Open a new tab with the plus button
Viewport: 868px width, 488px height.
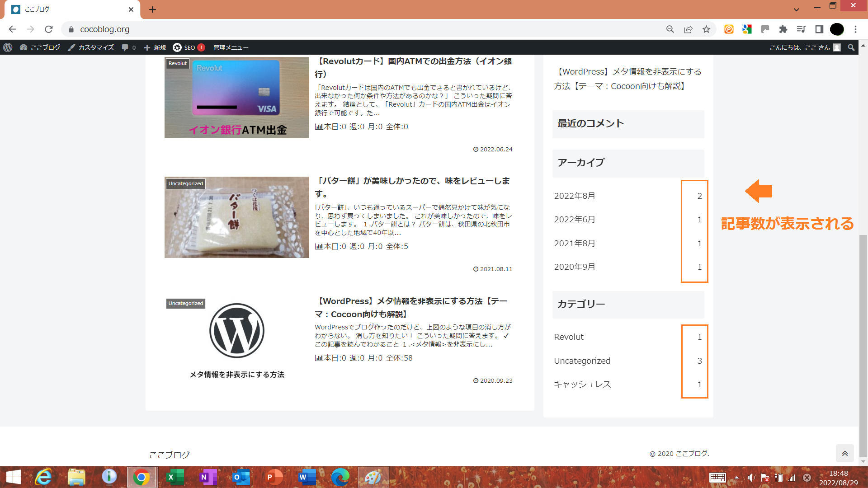point(152,9)
